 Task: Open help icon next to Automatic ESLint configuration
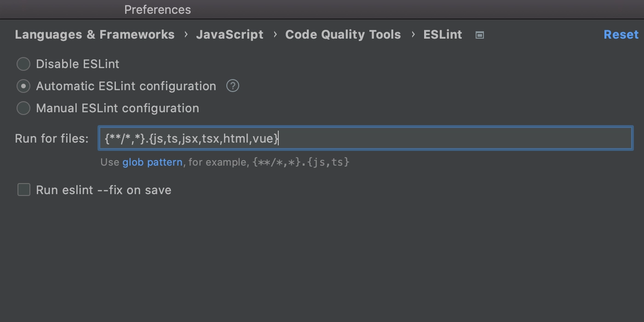point(233,86)
